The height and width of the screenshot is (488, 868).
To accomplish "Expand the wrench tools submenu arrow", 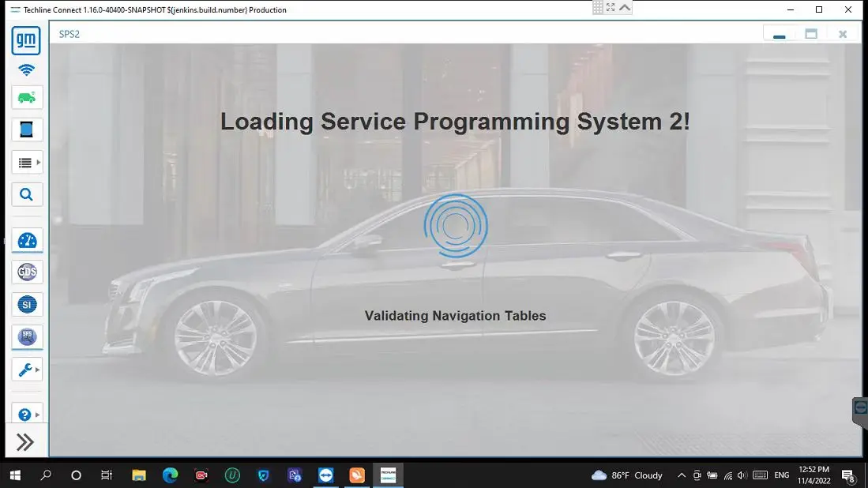I will click(38, 370).
